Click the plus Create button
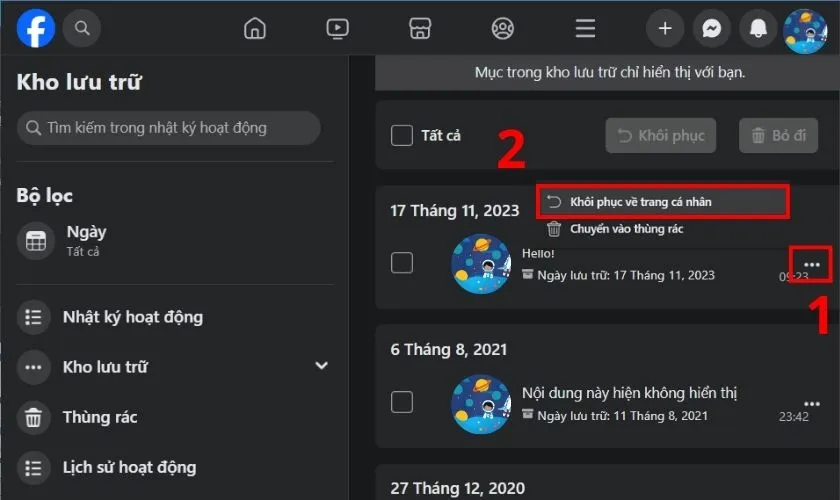The height and width of the screenshot is (500, 840). coord(665,28)
